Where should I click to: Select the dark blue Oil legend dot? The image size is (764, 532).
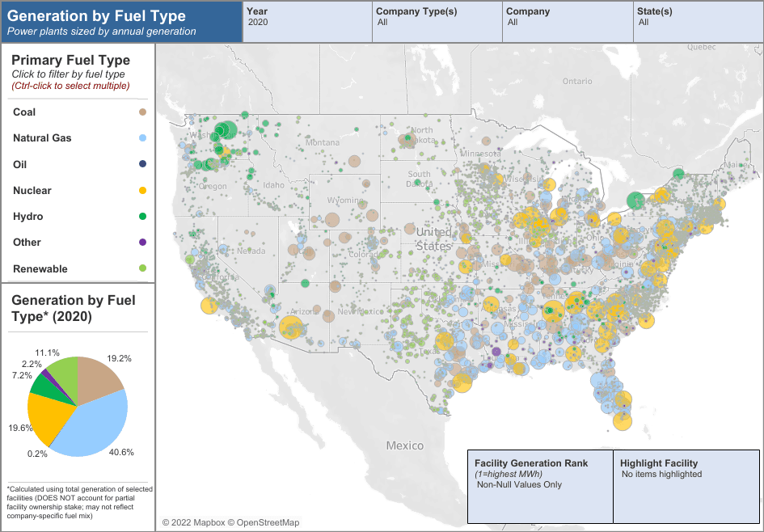coord(142,164)
